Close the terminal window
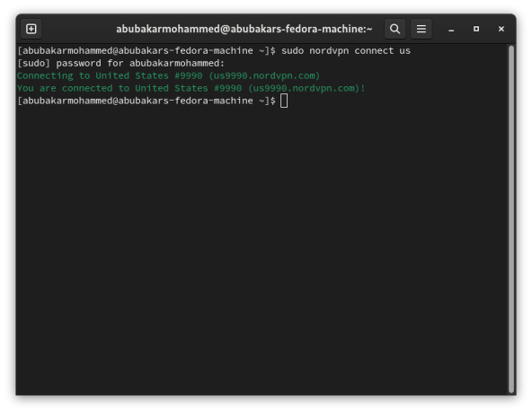This screenshot has width=532, height=413. 501,29
